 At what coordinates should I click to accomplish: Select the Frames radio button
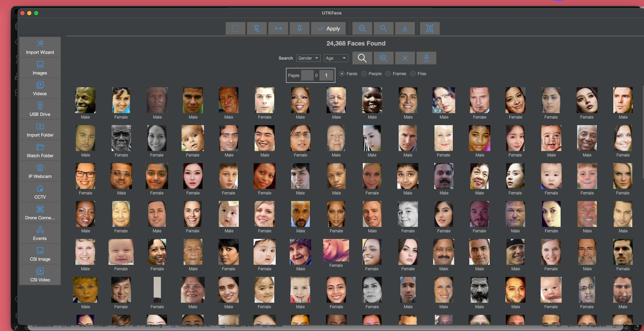388,74
